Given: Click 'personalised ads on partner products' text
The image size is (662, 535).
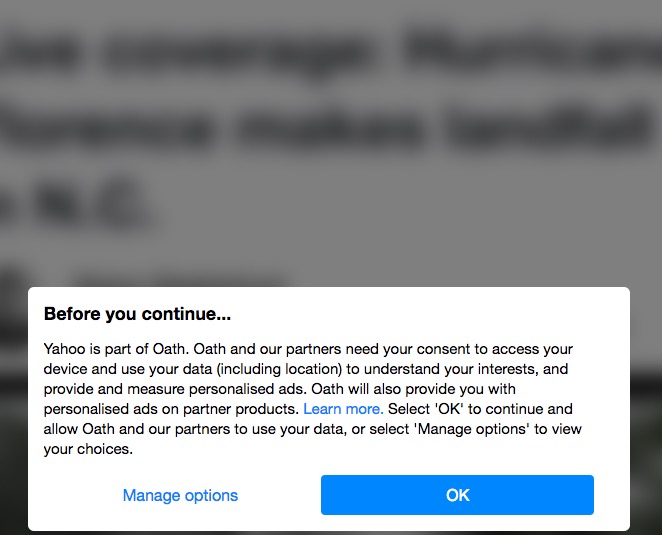Looking at the screenshot, I should [171, 409].
